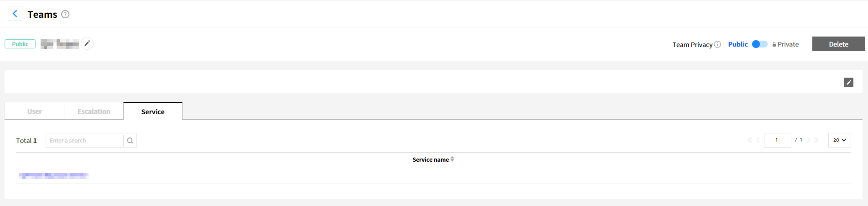Open the 20 per page dropdown
868x206 pixels.
(x=839, y=140)
